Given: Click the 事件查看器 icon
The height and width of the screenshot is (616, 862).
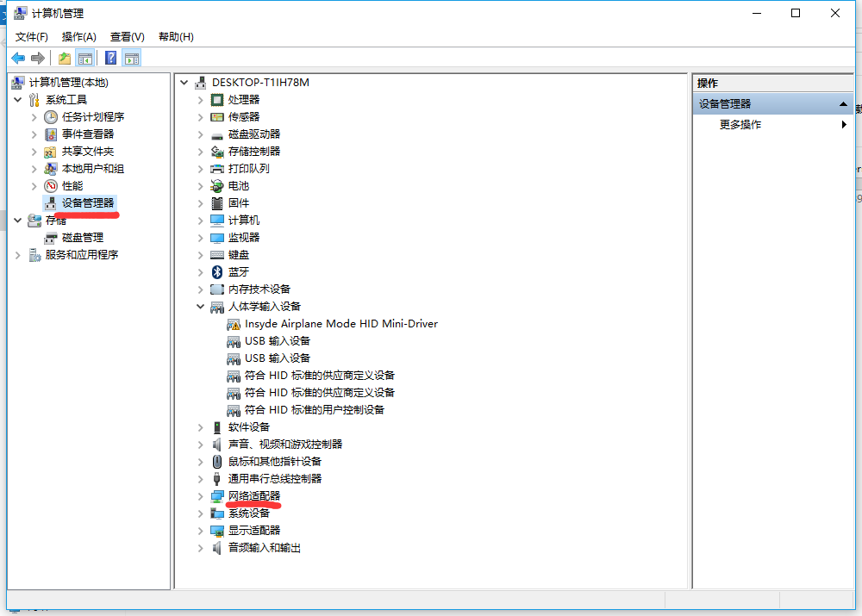Looking at the screenshot, I should click(51, 134).
